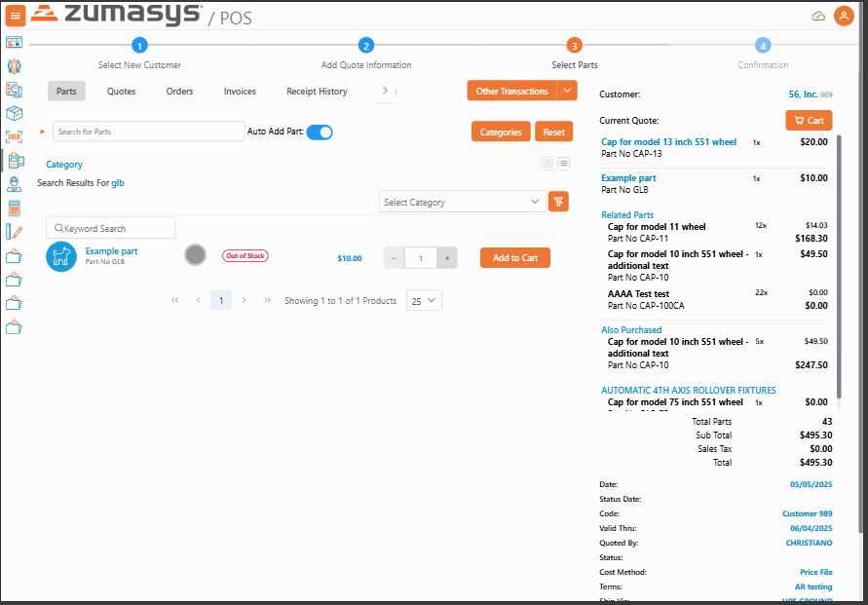Click the clear filter funnel icon
868x605 pixels.
(x=558, y=202)
